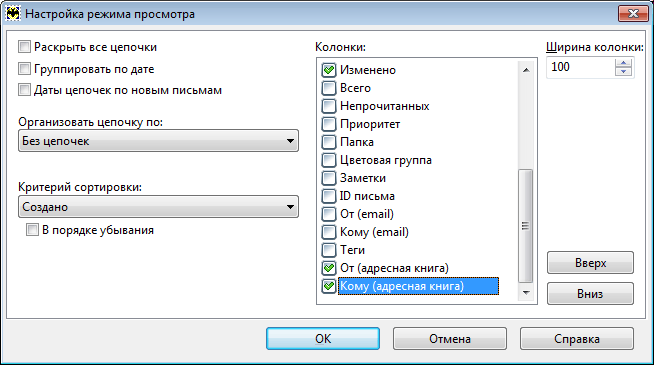The image size is (654, 365).
Task: Toggle the "Группировать по дате" checkbox
Action: click(24, 68)
